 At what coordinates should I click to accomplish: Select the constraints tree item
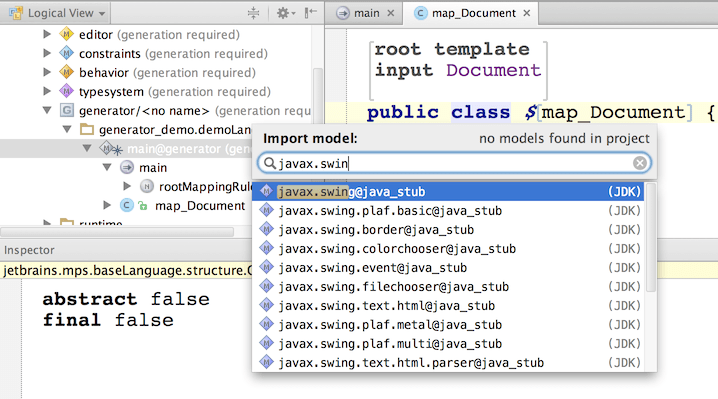pos(109,54)
